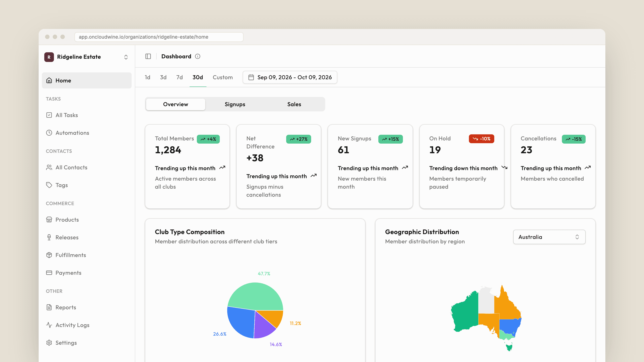Viewport: 644px width, 362px height.
Task: Click the purple pie chart slice
Action: tap(264, 327)
